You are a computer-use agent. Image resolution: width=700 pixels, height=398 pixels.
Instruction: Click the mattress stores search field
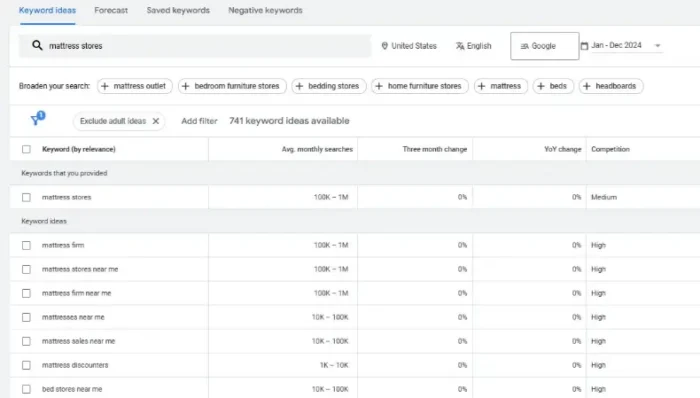pyautogui.click(x=195, y=46)
